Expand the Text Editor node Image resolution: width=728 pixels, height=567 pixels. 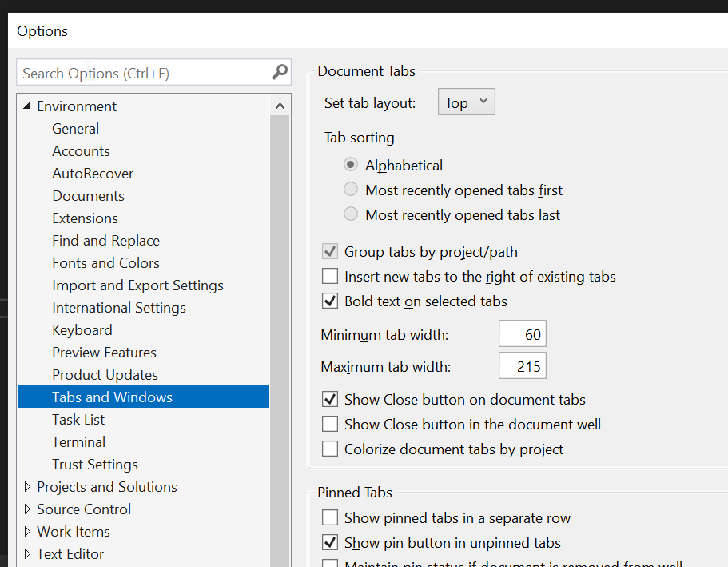point(28,554)
